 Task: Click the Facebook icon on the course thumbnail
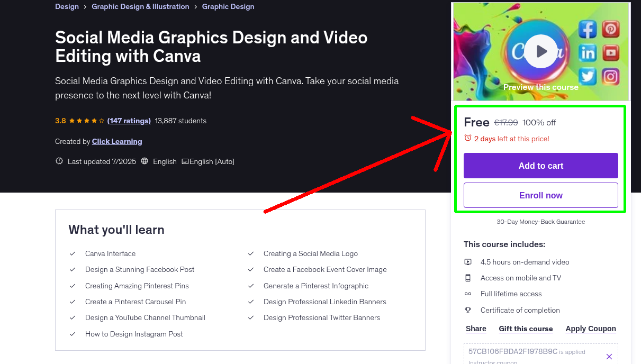point(588,29)
